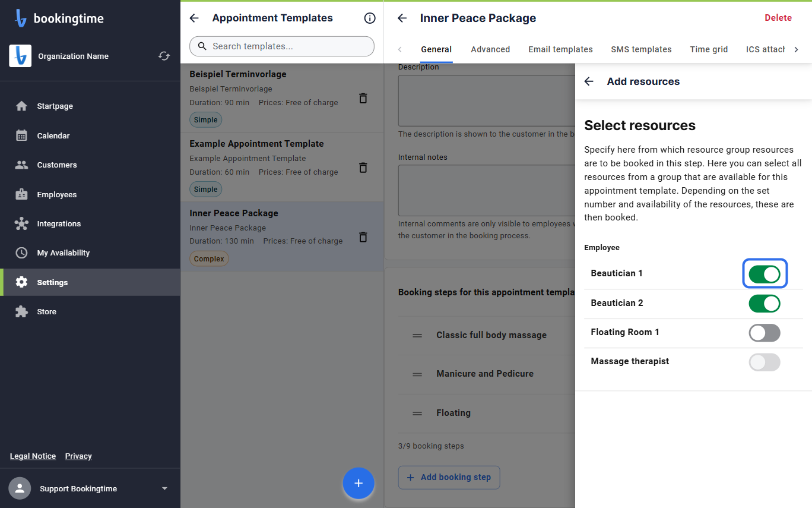Click the bookingtime logo
This screenshot has height=508, width=812.
tap(59, 18)
